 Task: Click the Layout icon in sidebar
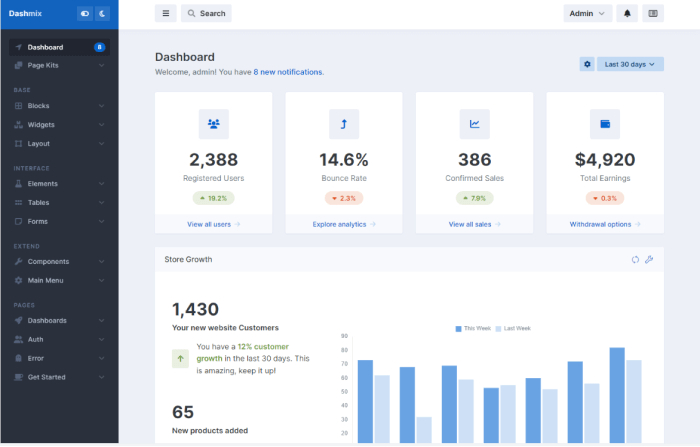pos(18,143)
